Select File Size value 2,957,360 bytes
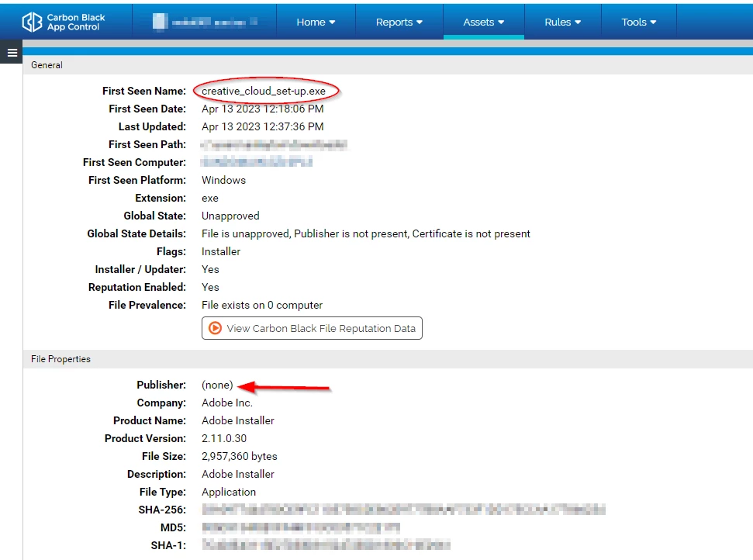Image resolution: width=753 pixels, height=560 pixels. coord(240,456)
